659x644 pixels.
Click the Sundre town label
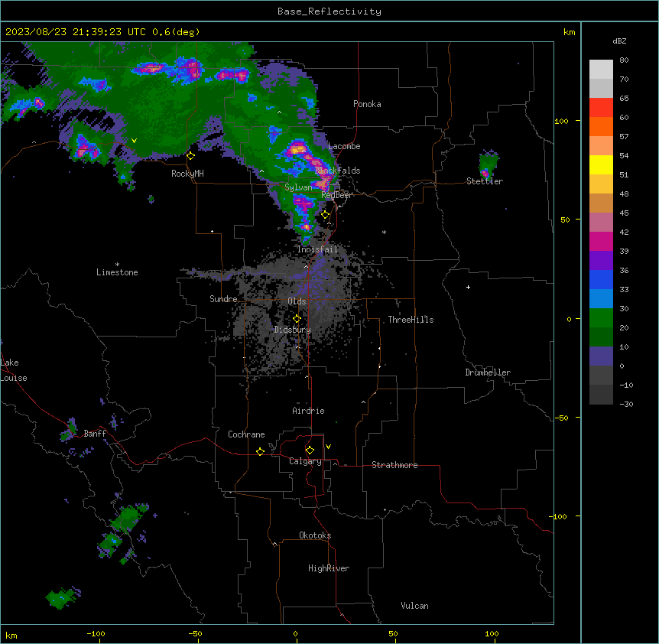[x=223, y=299]
